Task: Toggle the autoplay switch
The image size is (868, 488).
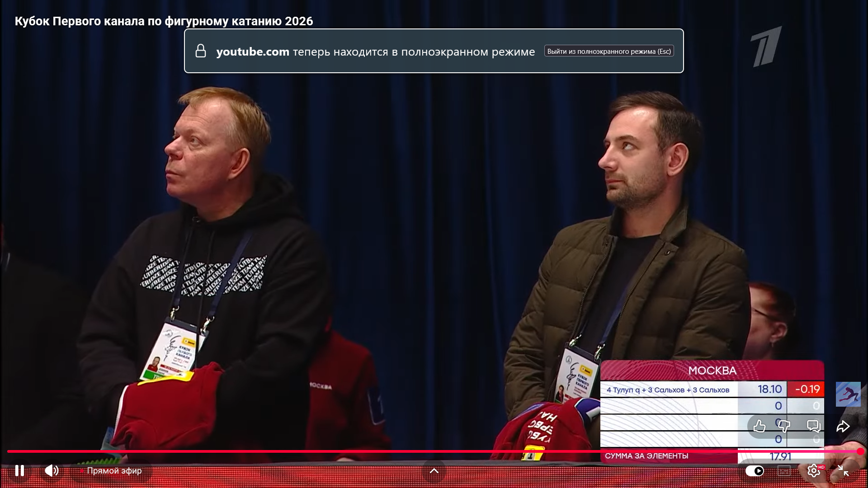Action: (755, 471)
